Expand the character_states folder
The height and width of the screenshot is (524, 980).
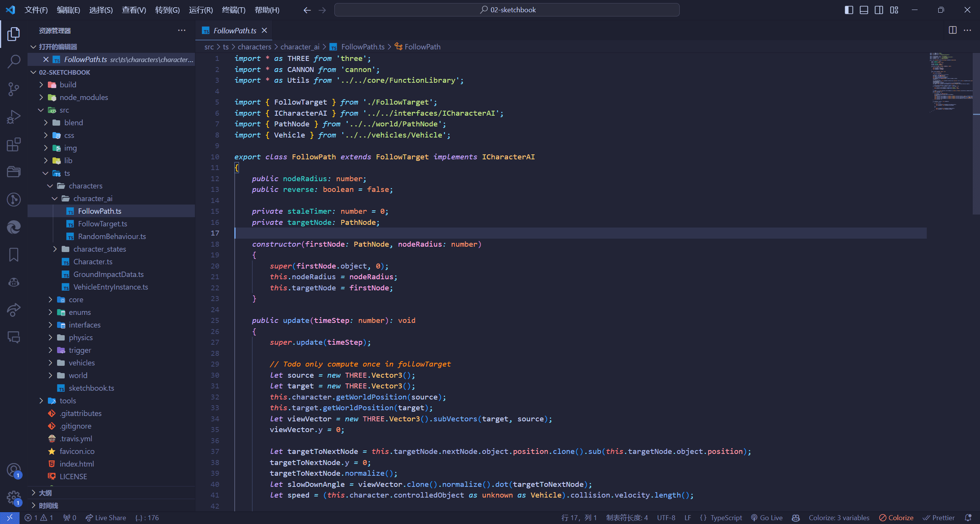[55, 249]
